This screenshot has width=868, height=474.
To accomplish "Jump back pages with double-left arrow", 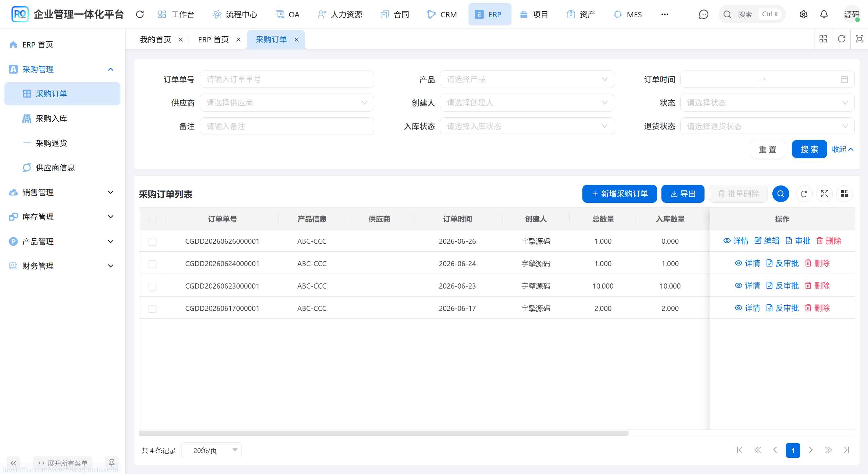I will tap(757, 450).
